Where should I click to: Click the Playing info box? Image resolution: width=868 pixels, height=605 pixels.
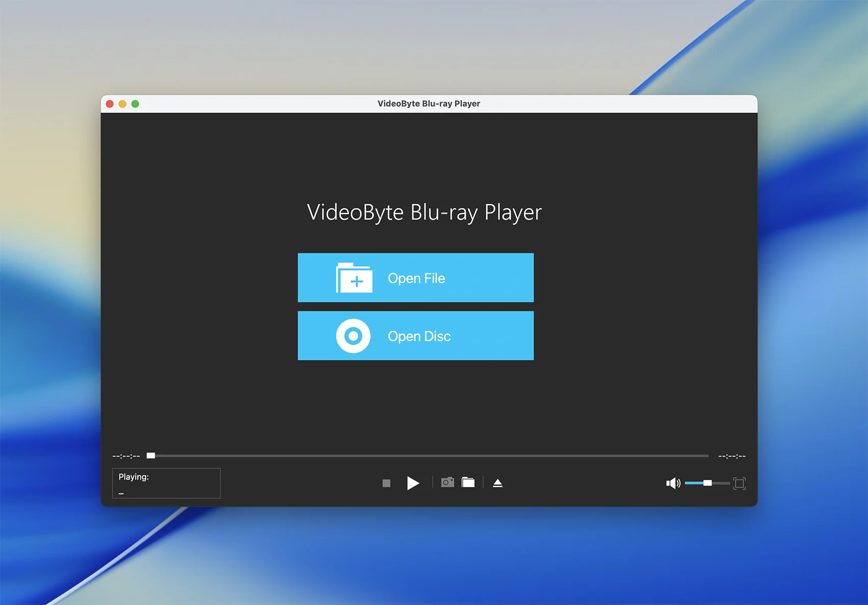point(166,483)
